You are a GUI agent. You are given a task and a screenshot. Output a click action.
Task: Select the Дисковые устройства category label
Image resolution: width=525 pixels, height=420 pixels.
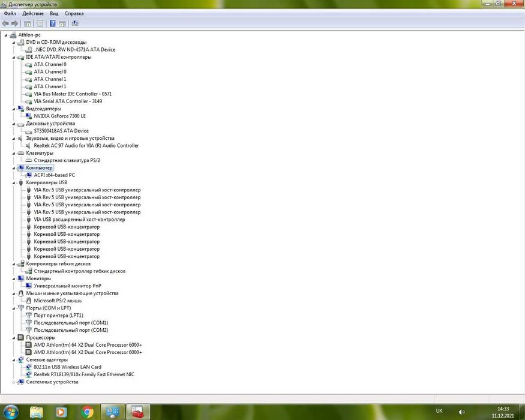(x=50, y=124)
